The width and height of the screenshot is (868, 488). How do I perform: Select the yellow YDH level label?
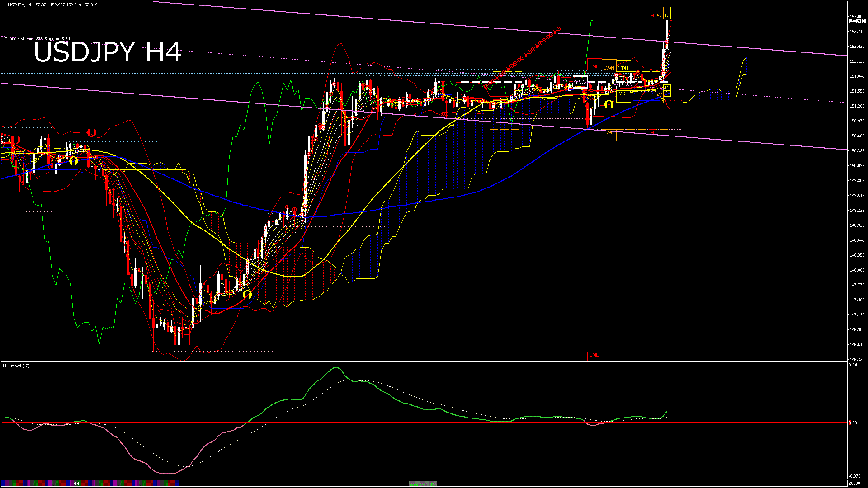click(623, 68)
